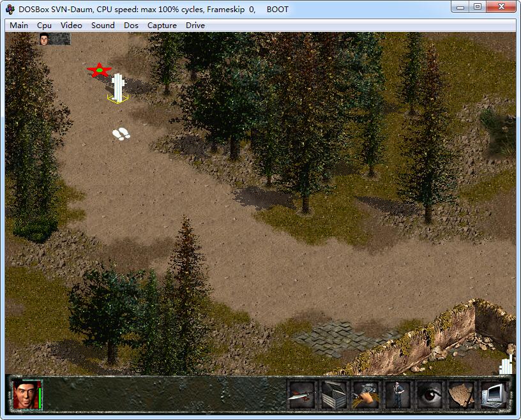Open the Main menu
521x420 pixels.
[x=19, y=26]
